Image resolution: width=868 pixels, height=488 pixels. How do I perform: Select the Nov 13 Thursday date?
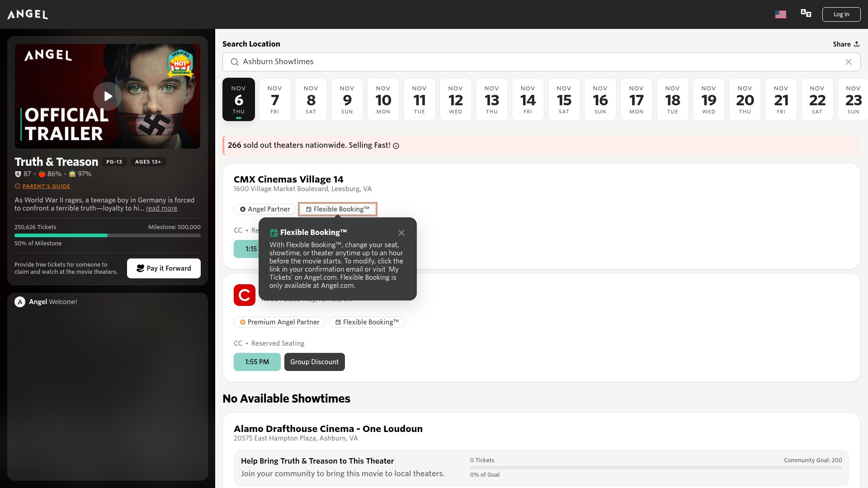coord(492,99)
